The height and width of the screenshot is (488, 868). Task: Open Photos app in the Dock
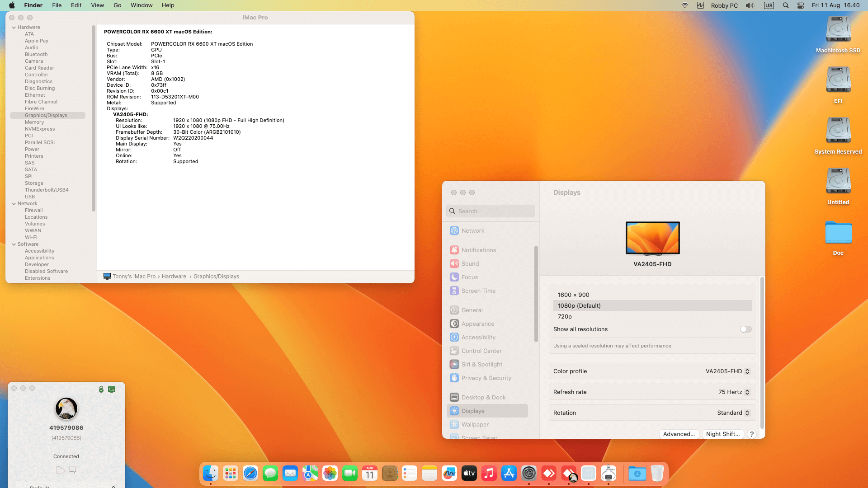point(330,473)
